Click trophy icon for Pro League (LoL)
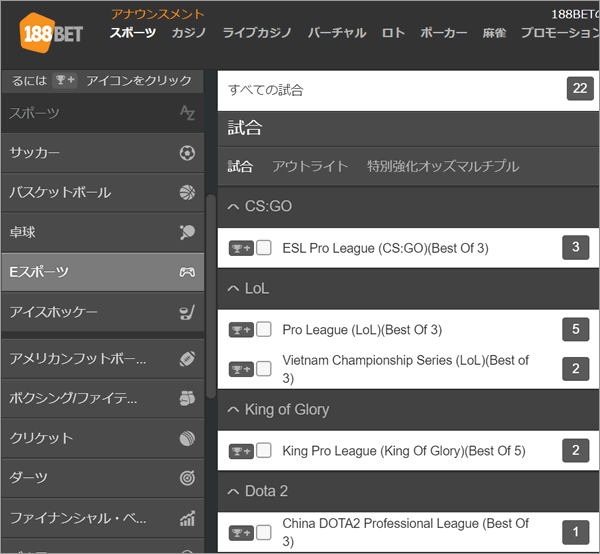This screenshot has height=554, width=600. pyautogui.click(x=241, y=330)
